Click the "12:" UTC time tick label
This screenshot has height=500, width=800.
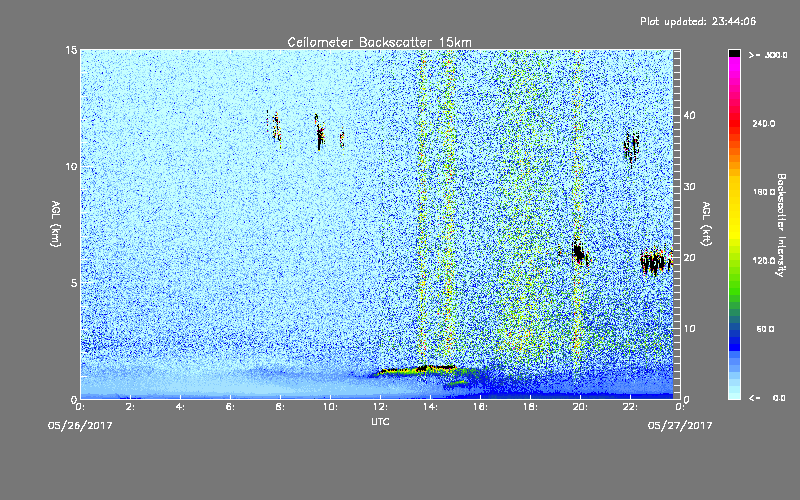pos(380,407)
